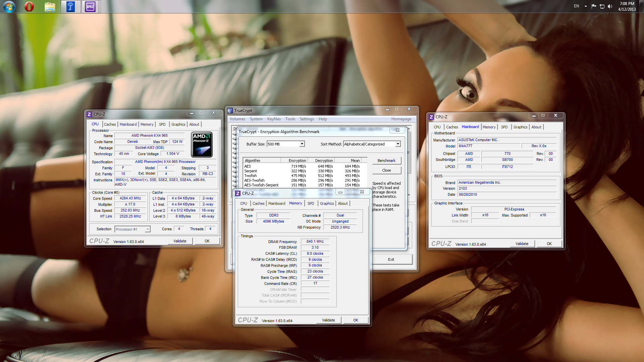Image resolution: width=644 pixels, height=362 pixels.
Task: Click the AMD Phenom II logo image
Action: click(x=202, y=144)
